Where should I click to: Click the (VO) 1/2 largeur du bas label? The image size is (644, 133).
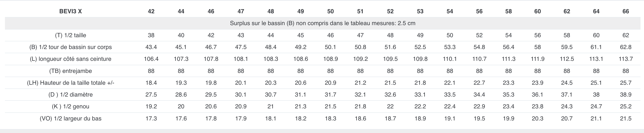pos(71,118)
